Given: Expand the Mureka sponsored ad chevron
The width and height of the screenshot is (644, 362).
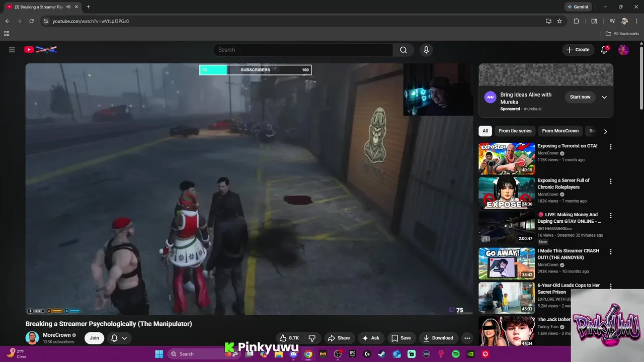Looking at the screenshot, I should pyautogui.click(x=604, y=97).
